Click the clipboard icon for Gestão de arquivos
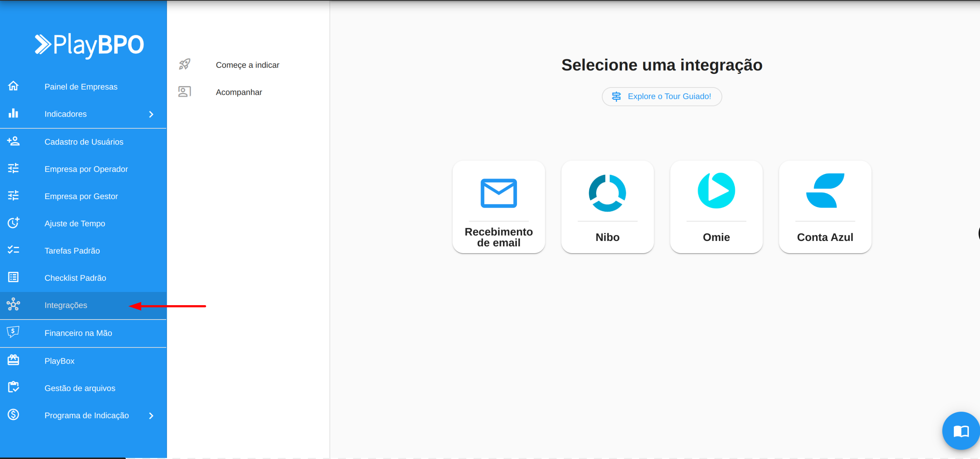This screenshot has height=459, width=980. pyautogui.click(x=13, y=387)
